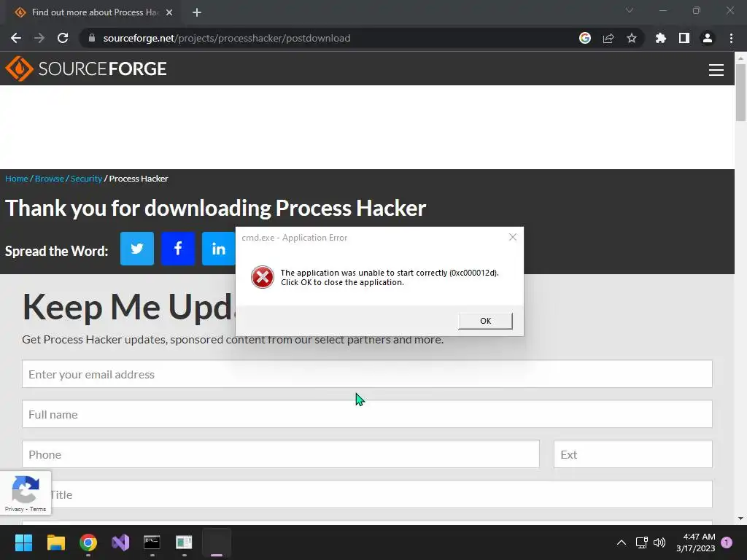
Task: Open Windows Start menu
Action: tap(23, 542)
